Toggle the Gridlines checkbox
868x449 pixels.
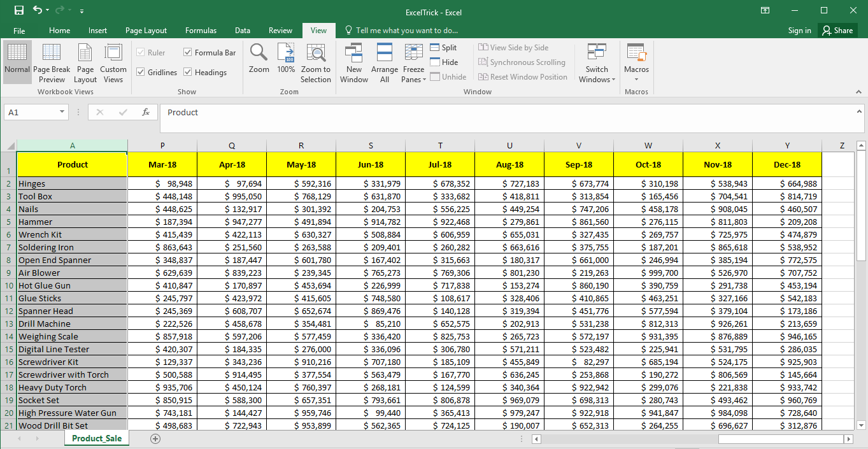[x=141, y=73]
